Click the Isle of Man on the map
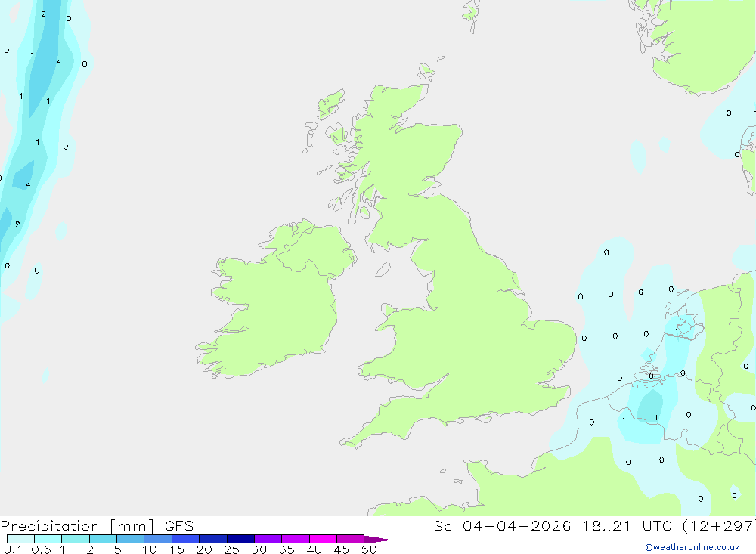 click(383, 269)
